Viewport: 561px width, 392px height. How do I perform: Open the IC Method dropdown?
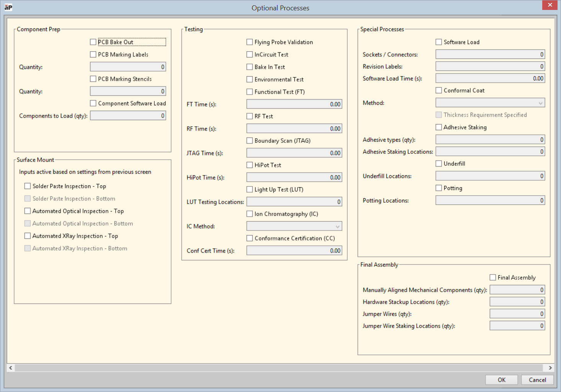point(294,226)
